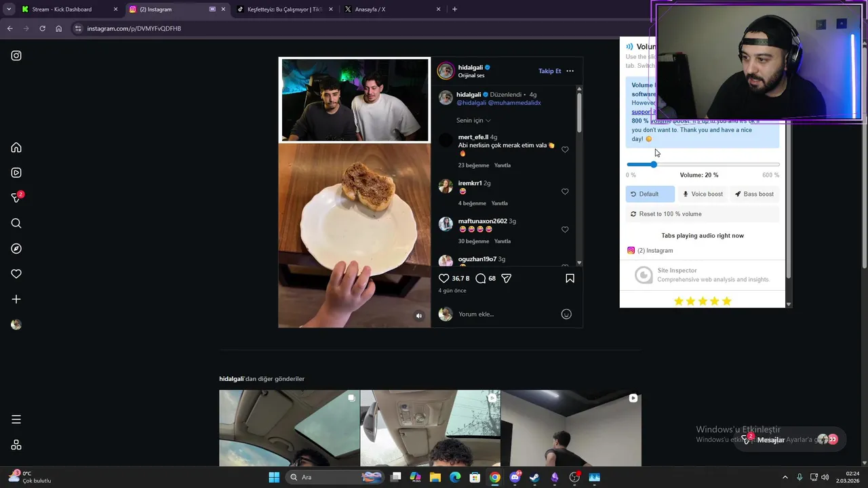Image resolution: width=868 pixels, height=488 pixels.
Task: Like the post using the heart icon
Action: tap(444, 279)
